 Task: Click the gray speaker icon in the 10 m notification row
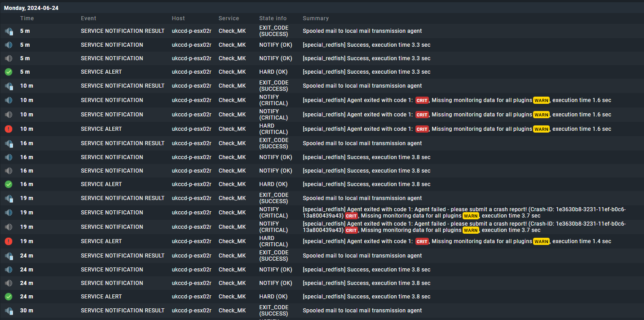pyautogui.click(x=9, y=115)
